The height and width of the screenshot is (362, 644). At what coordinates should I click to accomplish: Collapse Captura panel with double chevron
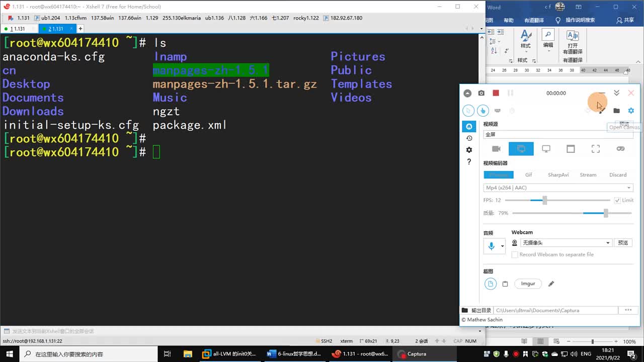coord(616,93)
